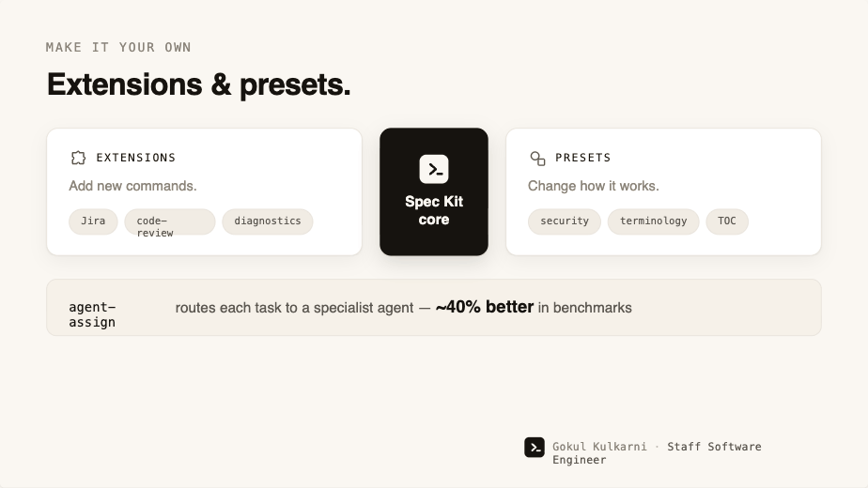This screenshot has height=488, width=868.
Task: Click the Spec Kit core tile
Action: coord(434,191)
